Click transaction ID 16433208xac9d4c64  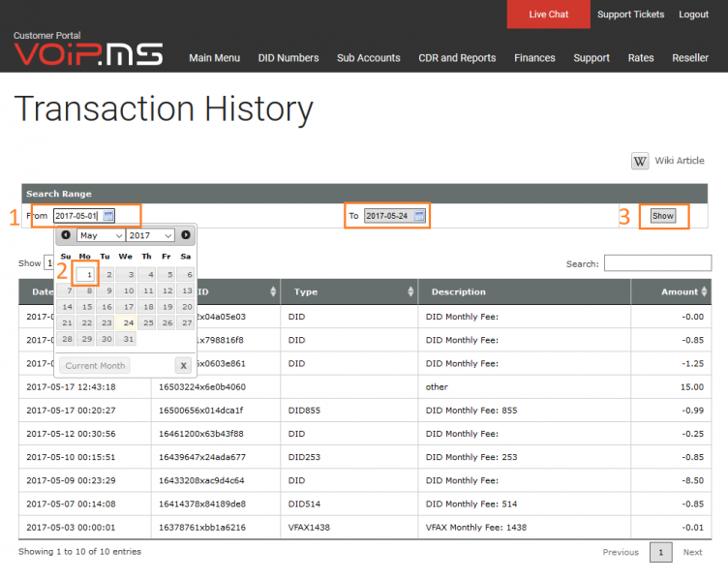[201, 480]
